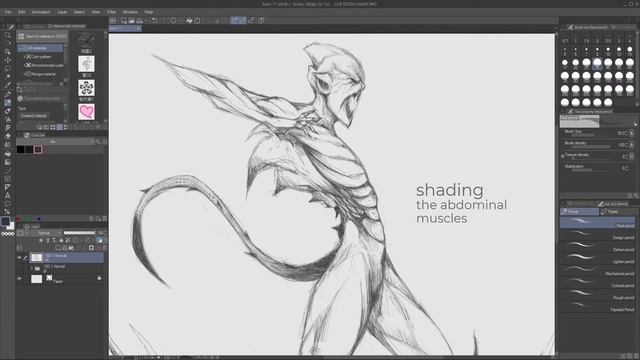
Task: Choose the Darker pencil brush
Action: (x=598, y=247)
